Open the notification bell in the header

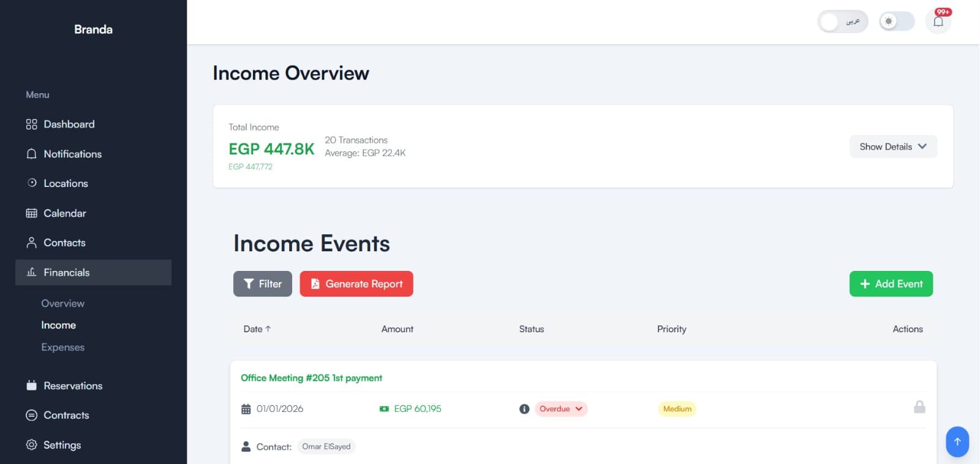(x=938, y=21)
